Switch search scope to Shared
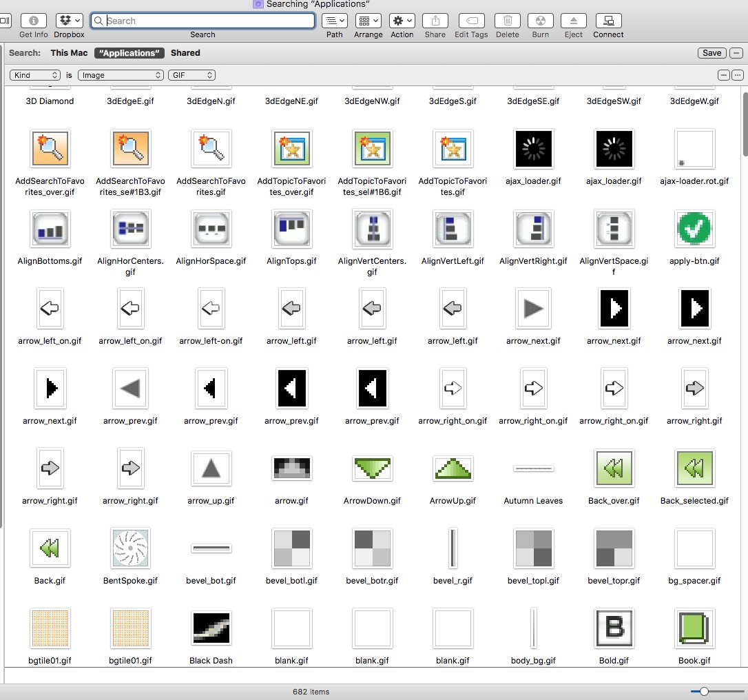748x700 pixels. (x=185, y=53)
